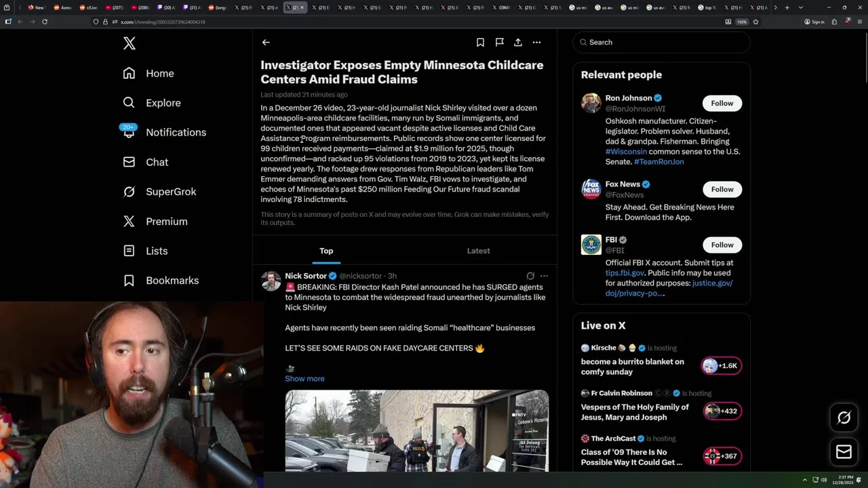Open Notifications with the 20+ badge
Viewport: 868px width, 488px height.
point(164,132)
